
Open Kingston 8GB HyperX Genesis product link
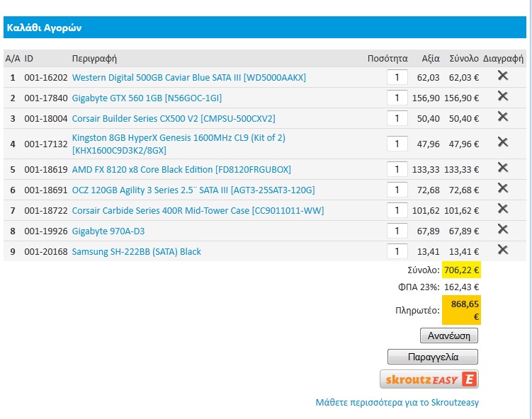click(x=179, y=144)
